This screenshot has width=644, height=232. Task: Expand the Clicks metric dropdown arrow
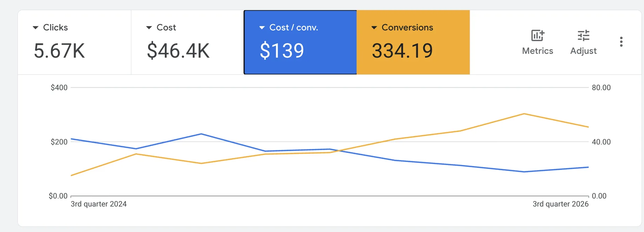35,28
